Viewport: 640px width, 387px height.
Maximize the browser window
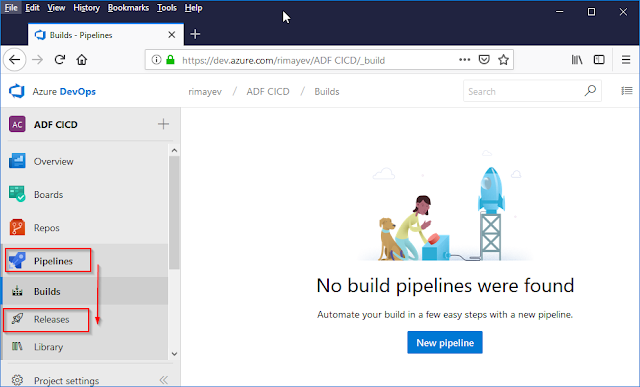click(591, 12)
